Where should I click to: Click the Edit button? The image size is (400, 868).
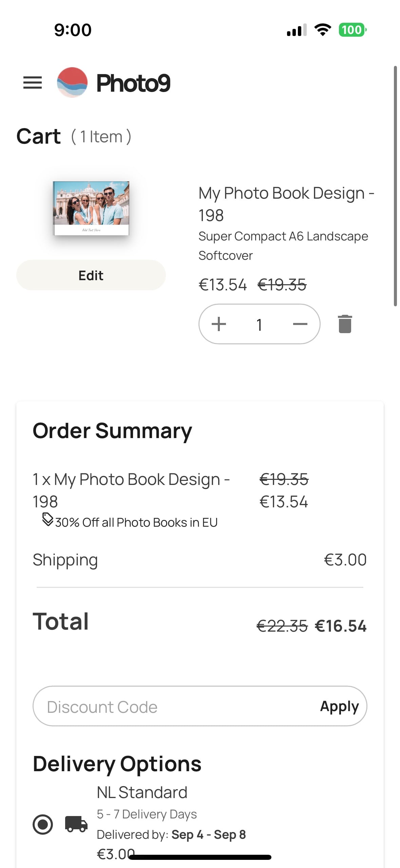point(91,275)
